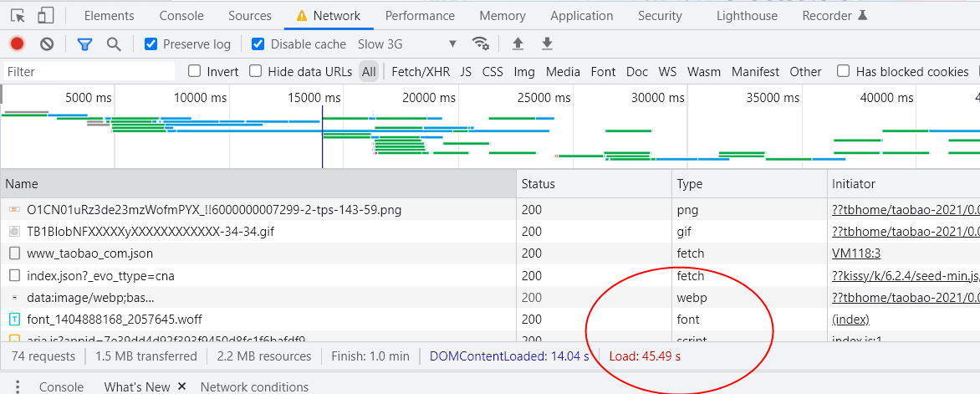
Task: Uncheck the Preserve log checkbox
Action: (151, 44)
